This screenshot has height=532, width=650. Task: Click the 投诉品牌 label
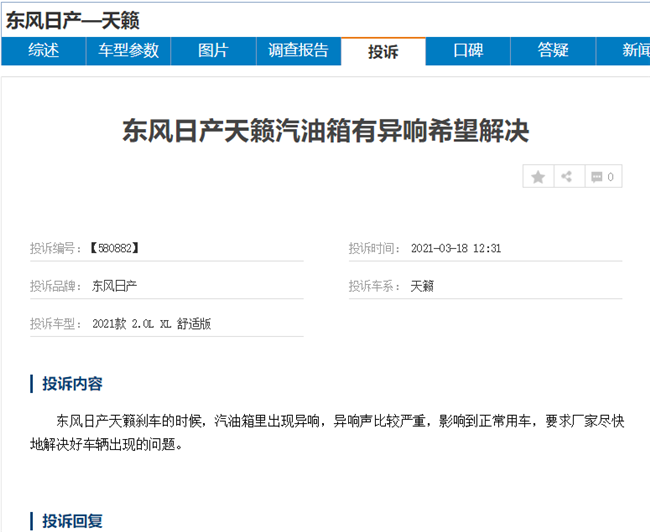[56, 286]
